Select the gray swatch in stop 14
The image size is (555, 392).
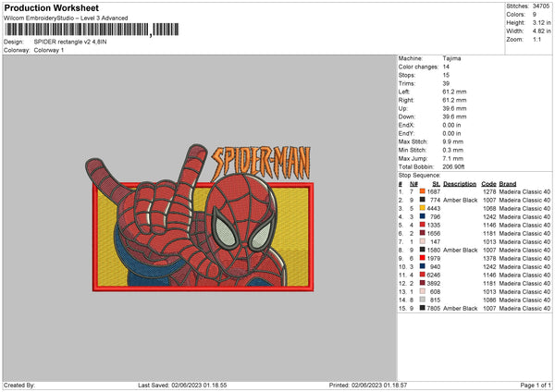point(422,300)
